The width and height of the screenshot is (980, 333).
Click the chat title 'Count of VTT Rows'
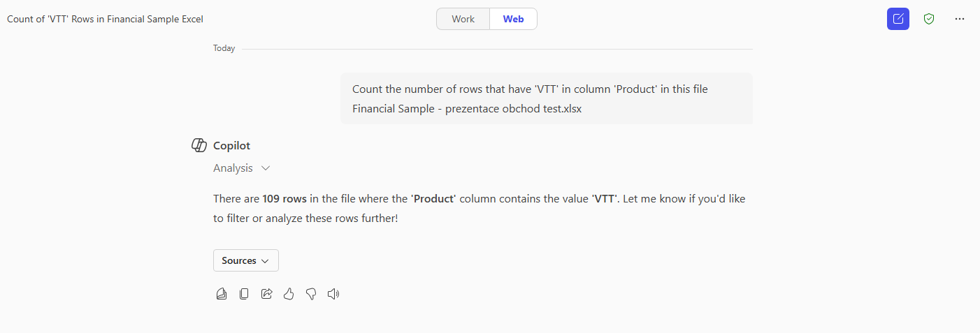coord(105,19)
